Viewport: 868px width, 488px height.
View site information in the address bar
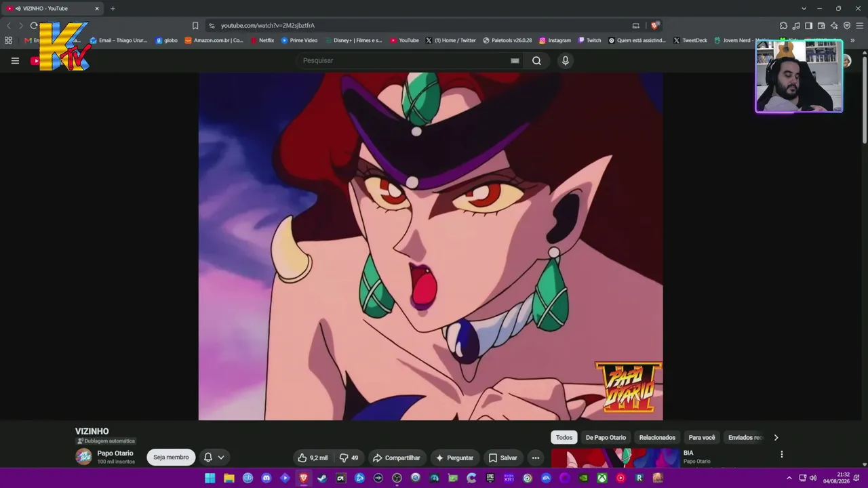(x=212, y=26)
